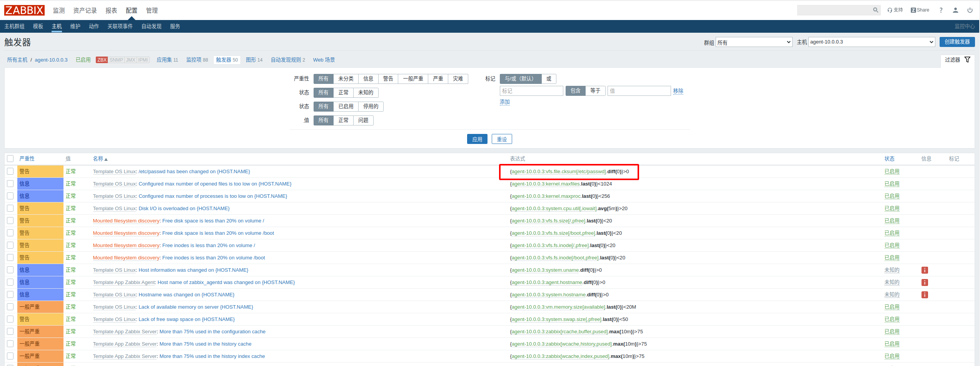Click the 添加 tag link

[504, 102]
